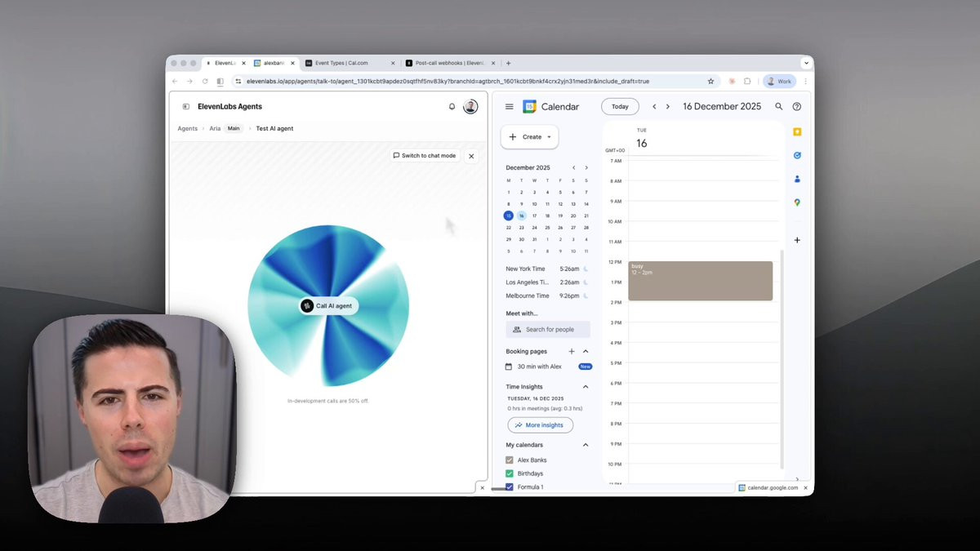This screenshot has height=551, width=980.
Task: Switch to the Event Types | Cal.com tab
Action: 349,63
